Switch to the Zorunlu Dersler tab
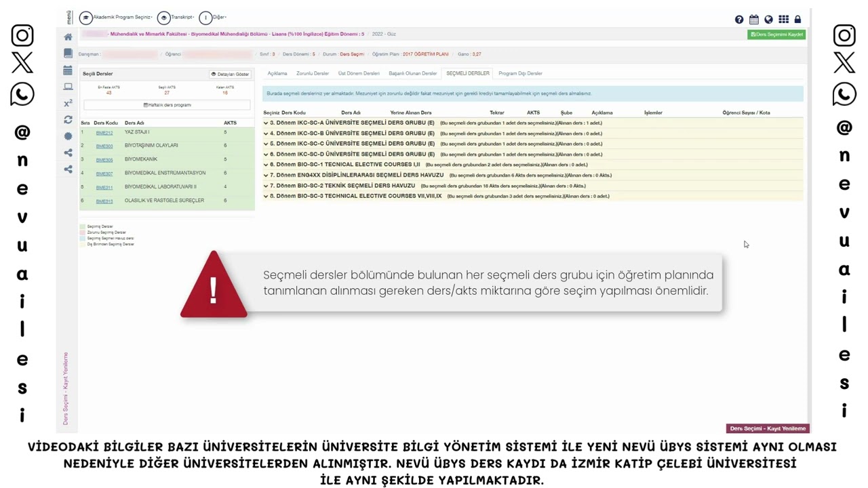 (313, 73)
